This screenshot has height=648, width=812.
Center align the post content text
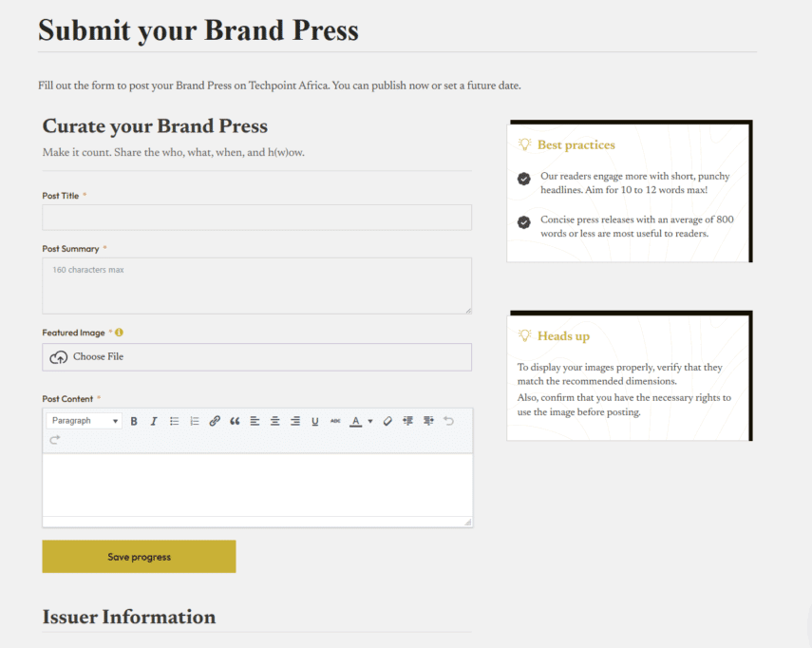pyautogui.click(x=274, y=421)
